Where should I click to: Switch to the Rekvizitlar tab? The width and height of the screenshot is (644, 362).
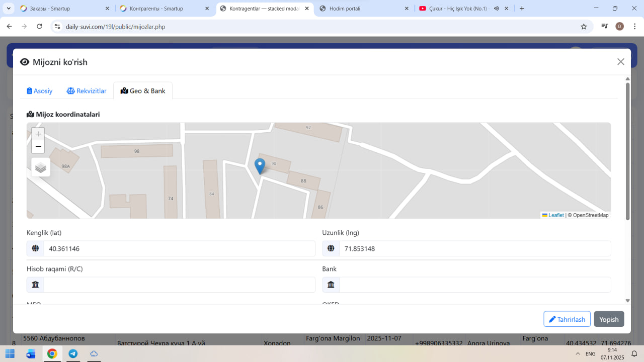(x=87, y=91)
